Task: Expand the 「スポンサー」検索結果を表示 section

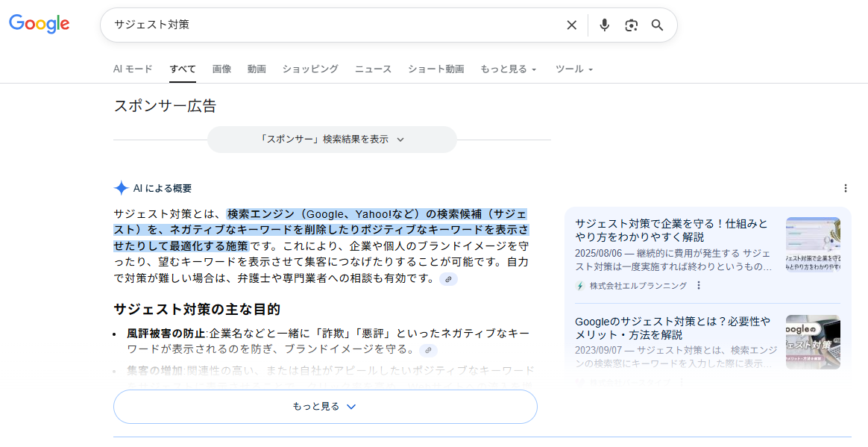Action: coord(333,140)
